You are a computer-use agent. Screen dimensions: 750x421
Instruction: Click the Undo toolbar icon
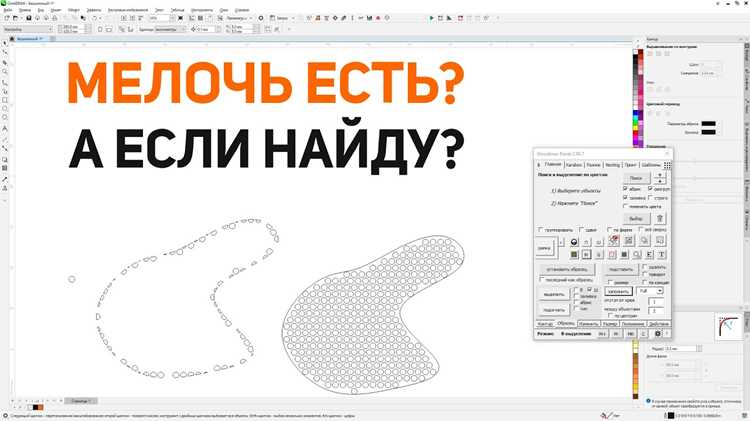[95, 18]
